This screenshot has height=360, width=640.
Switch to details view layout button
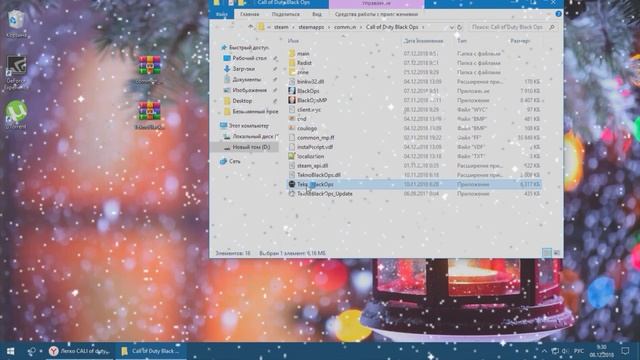pyautogui.click(x=547, y=253)
